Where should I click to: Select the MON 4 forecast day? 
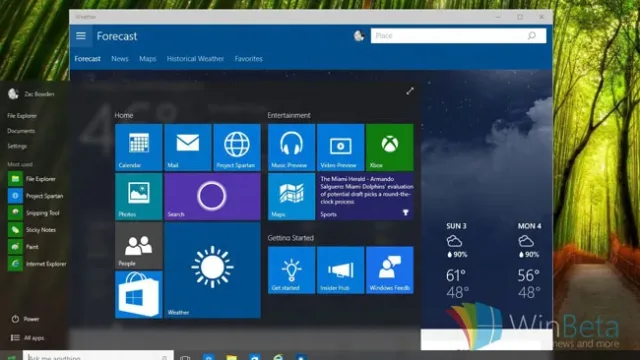coord(529,262)
